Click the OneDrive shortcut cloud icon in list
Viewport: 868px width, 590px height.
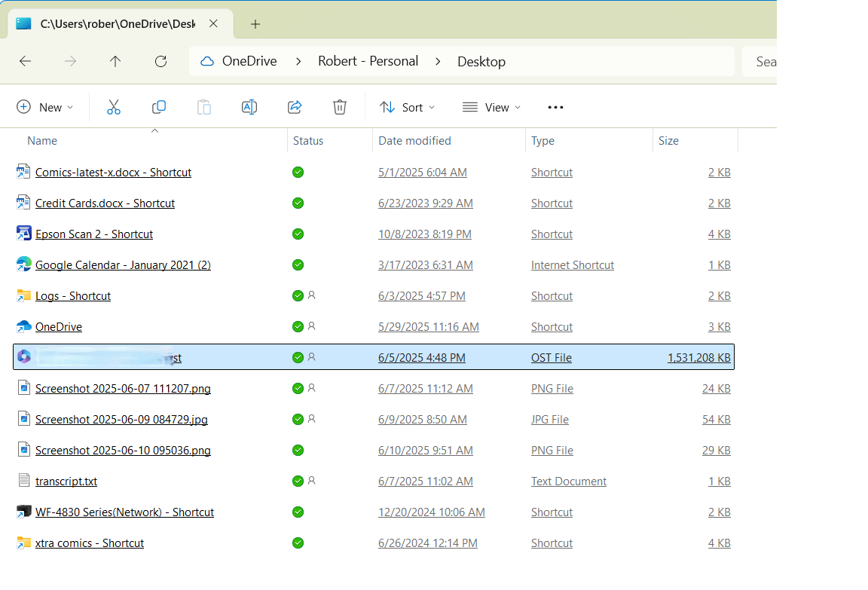click(24, 326)
